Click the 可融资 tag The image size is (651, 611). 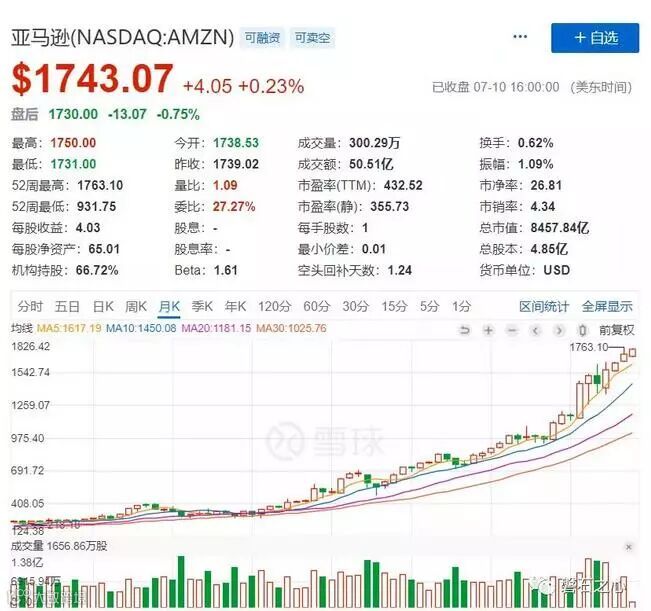(x=262, y=38)
